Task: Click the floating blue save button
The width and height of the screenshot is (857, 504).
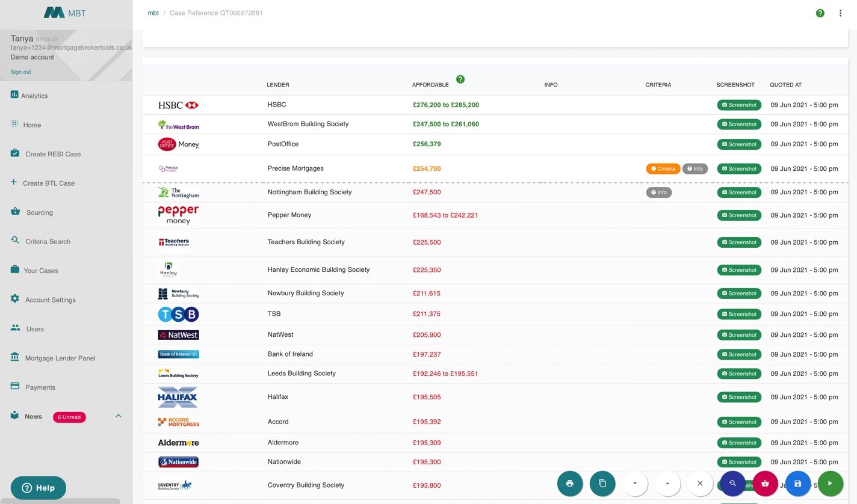Action: 797,483
